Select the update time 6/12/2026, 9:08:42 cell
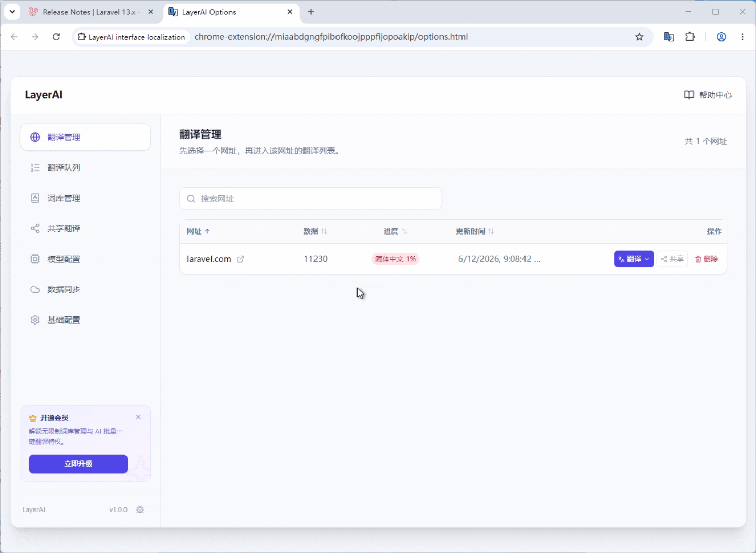This screenshot has height=553, width=756. coord(499,259)
